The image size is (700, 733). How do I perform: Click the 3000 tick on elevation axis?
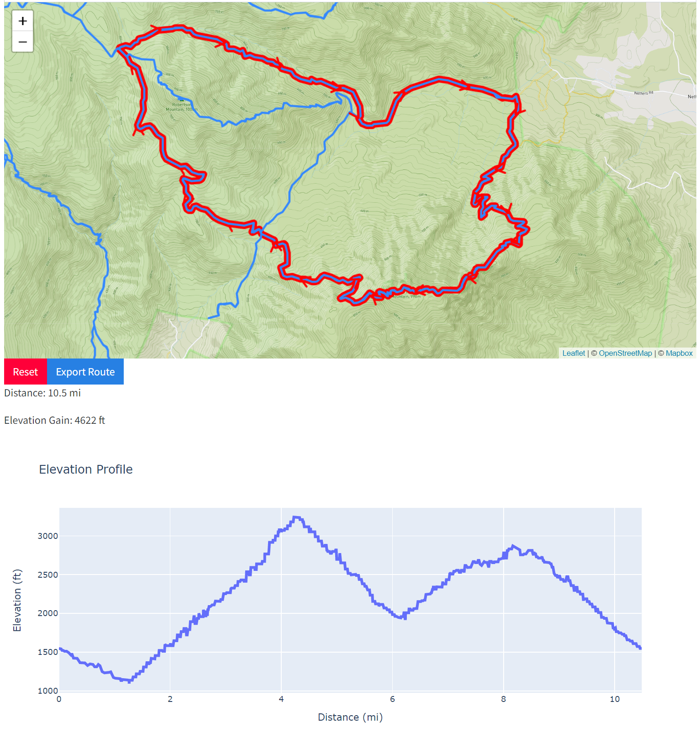pos(48,536)
